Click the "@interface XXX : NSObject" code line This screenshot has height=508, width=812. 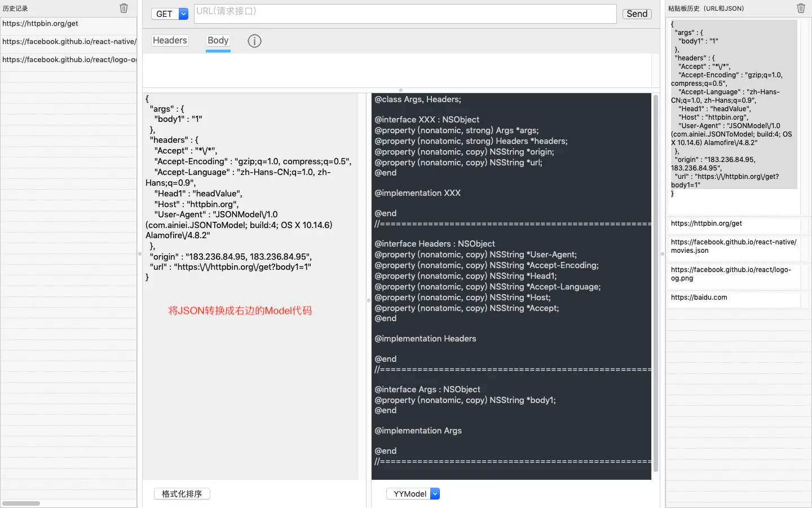coord(427,120)
